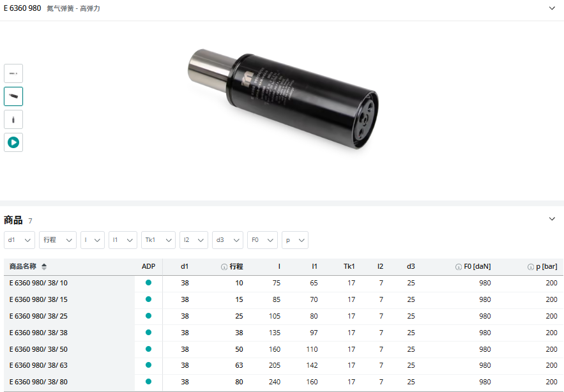Open the l2 filter dropdown
The width and height of the screenshot is (564, 392).
[x=194, y=240]
